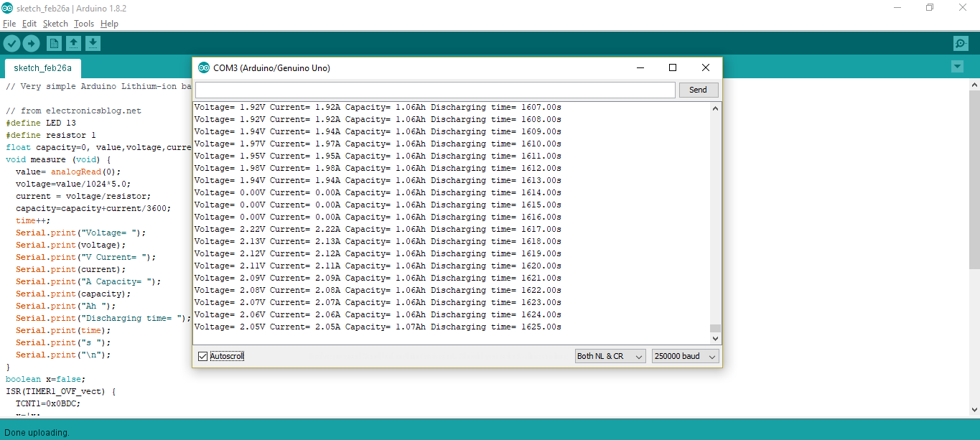
Task: Click the output line showing Voltage= 1.98V
Action: coord(378,168)
